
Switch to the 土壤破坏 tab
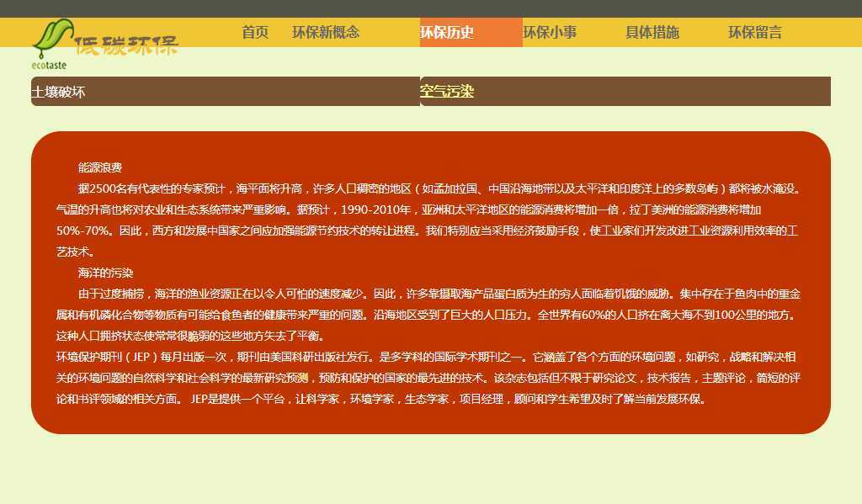pos(59,92)
